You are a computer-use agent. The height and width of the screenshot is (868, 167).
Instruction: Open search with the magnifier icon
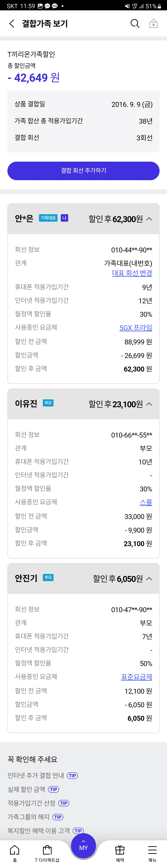point(135,24)
